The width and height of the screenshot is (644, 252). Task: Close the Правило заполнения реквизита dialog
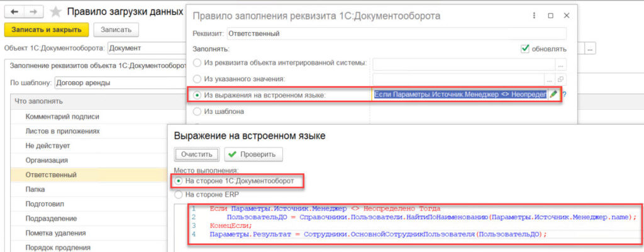(567, 16)
